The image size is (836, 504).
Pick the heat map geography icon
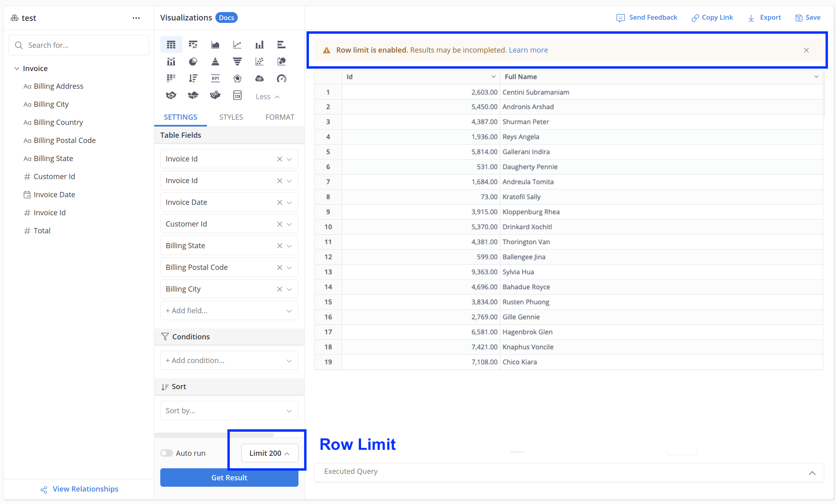(171, 95)
